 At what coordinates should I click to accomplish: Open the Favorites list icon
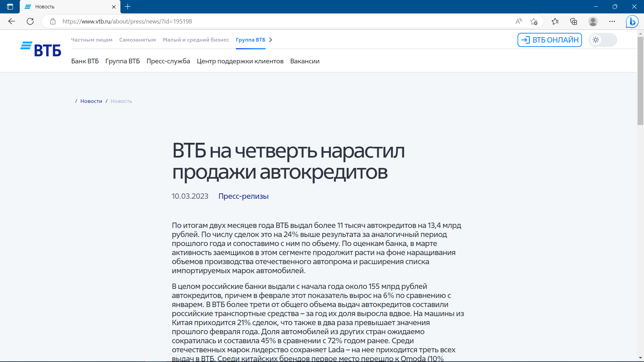click(x=555, y=21)
